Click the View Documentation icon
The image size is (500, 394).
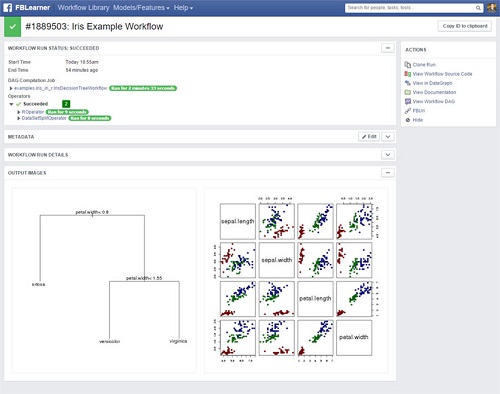(407, 92)
